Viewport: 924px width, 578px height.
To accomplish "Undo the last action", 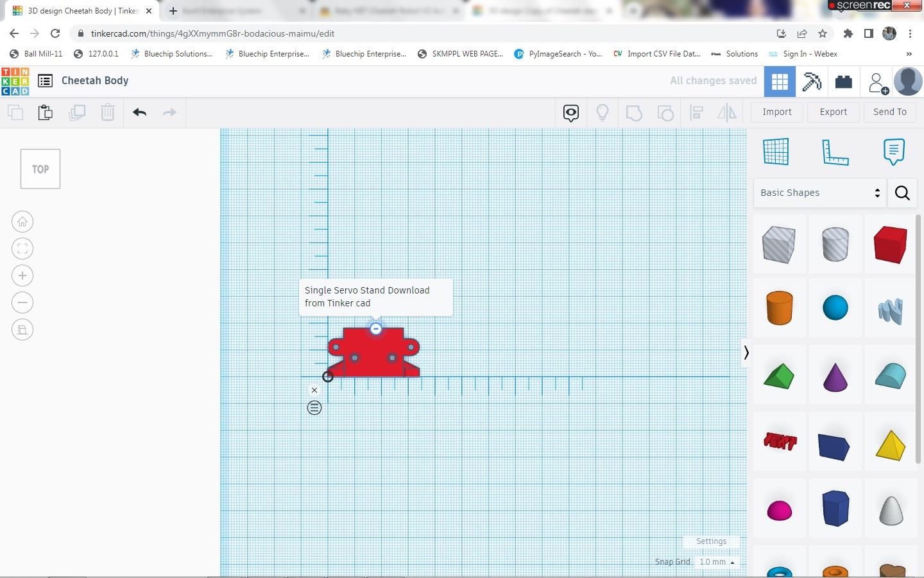I will click(x=140, y=112).
